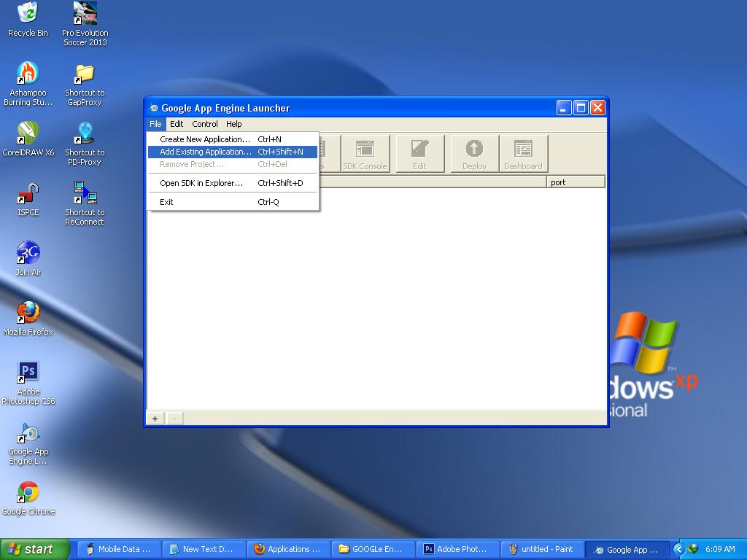Click the Edit toolbar icon
The width and height of the screenshot is (747, 560).
419,153
